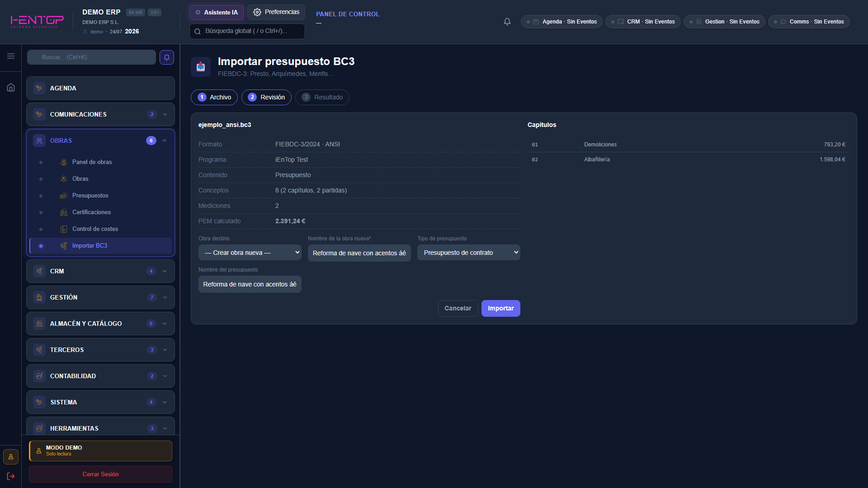Expand the HERRAMIENTAS section chevron
868x488 pixels.
point(165,428)
